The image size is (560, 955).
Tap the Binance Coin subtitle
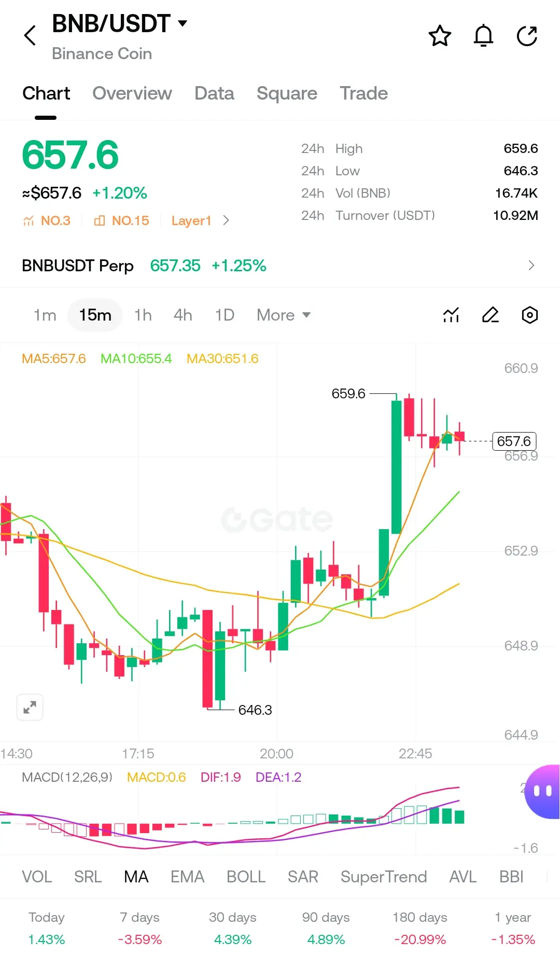tap(102, 54)
